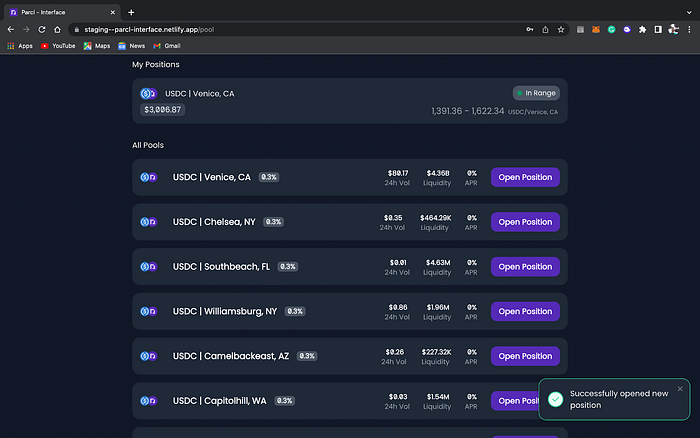The height and width of the screenshot is (438, 700).
Task: Open the browser home page icon
Action: click(57, 29)
